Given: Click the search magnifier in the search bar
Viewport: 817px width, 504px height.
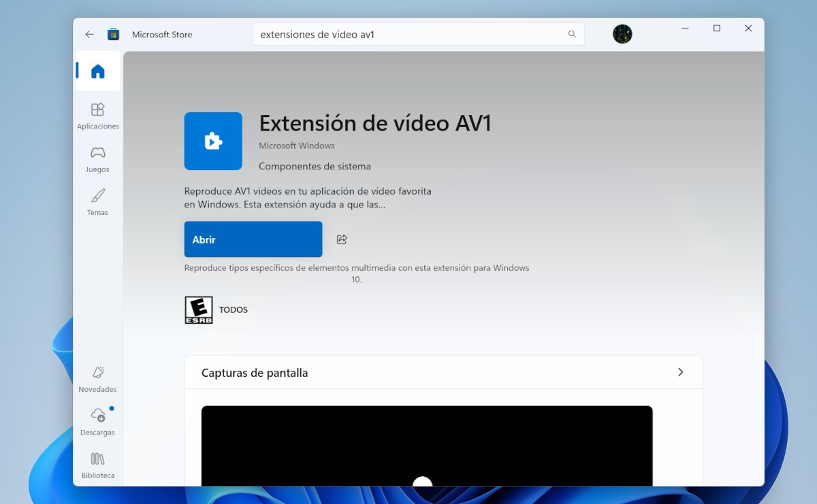Looking at the screenshot, I should (x=572, y=34).
